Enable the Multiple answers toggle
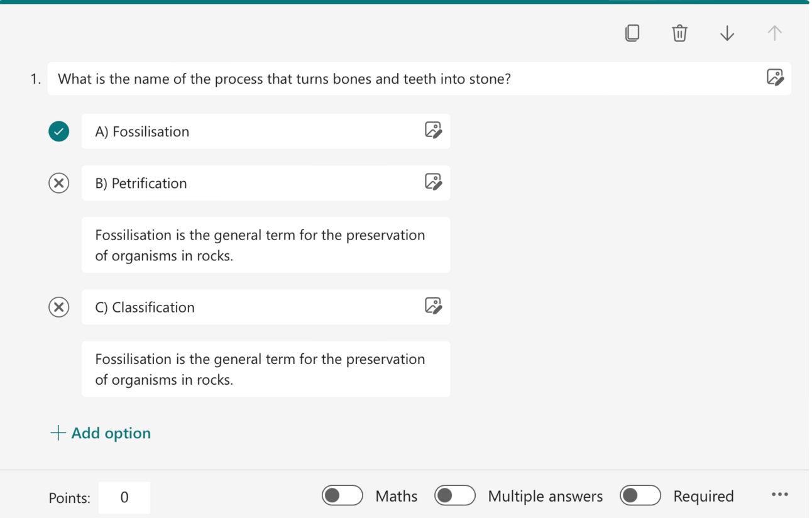The width and height of the screenshot is (812, 518). pyautogui.click(x=455, y=495)
